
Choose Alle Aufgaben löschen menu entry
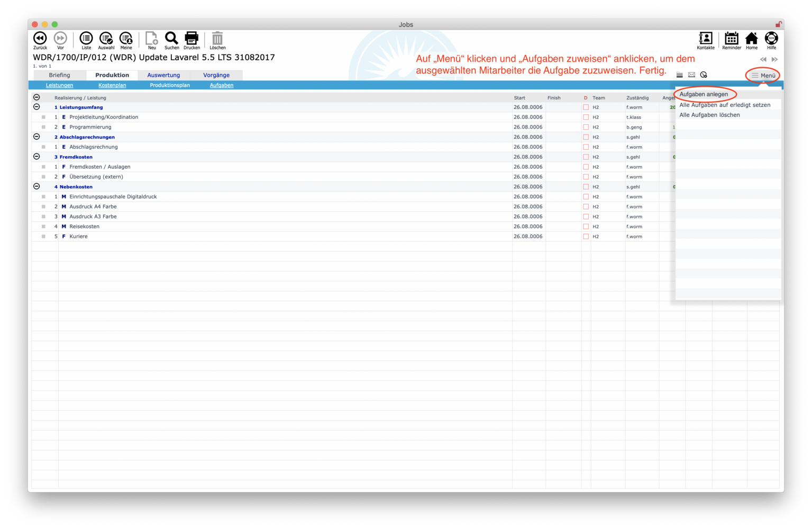pyautogui.click(x=709, y=115)
